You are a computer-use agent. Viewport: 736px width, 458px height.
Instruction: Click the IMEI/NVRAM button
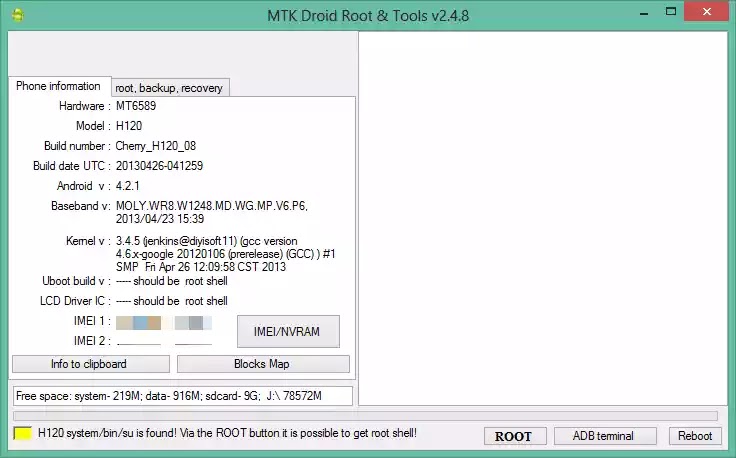click(x=288, y=332)
